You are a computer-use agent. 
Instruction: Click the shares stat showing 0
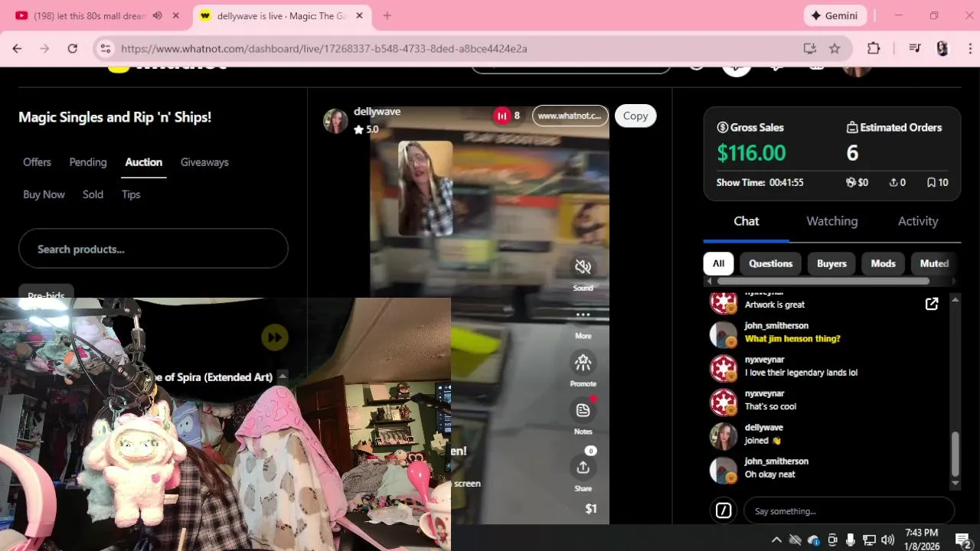(897, 183)
